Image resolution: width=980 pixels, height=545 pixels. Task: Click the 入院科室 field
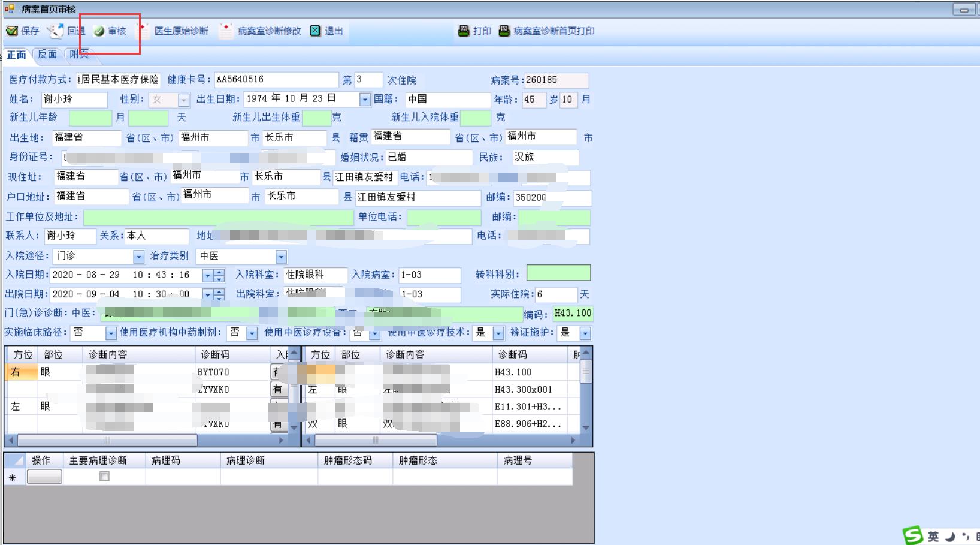[315, 275]
